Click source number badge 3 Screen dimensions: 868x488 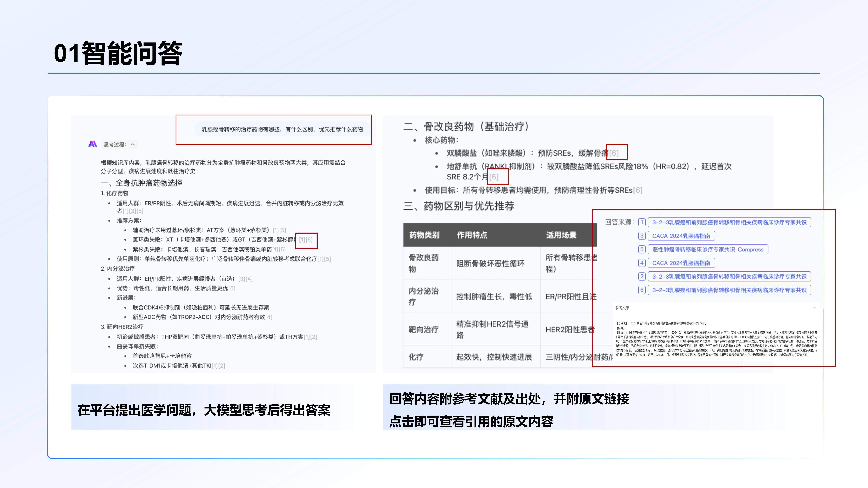click(642, 236)
